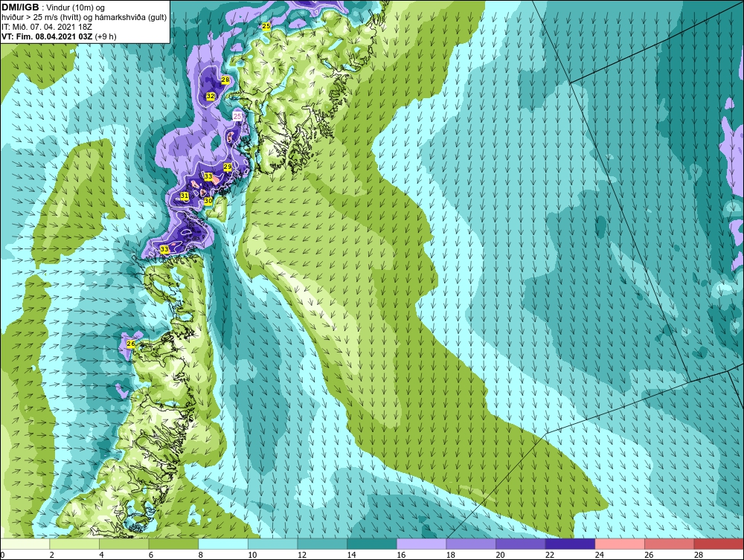Click the number 28 on the legend scale
The image size is (744, 560).
699,555
